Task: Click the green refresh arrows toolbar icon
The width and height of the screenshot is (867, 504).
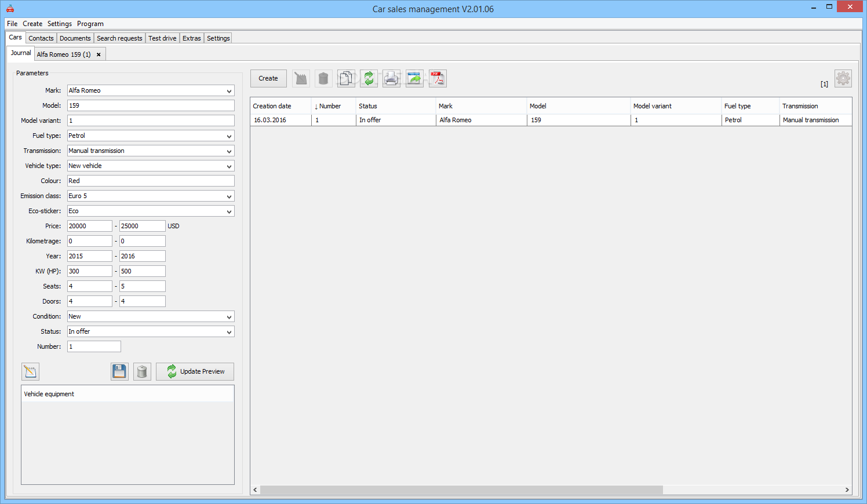Action: tap(369, 78)
